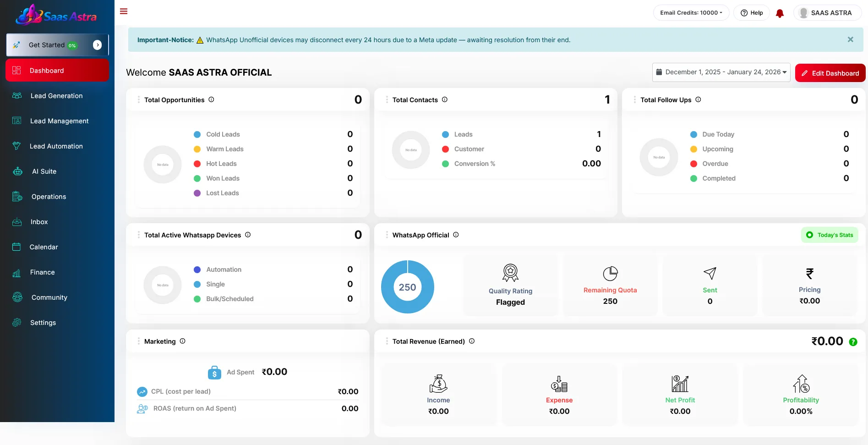Click the green help icon beside Total Revenue amount
Viewport: 868px width, 445px height.
pyautogui.click(x=853, y=342)
